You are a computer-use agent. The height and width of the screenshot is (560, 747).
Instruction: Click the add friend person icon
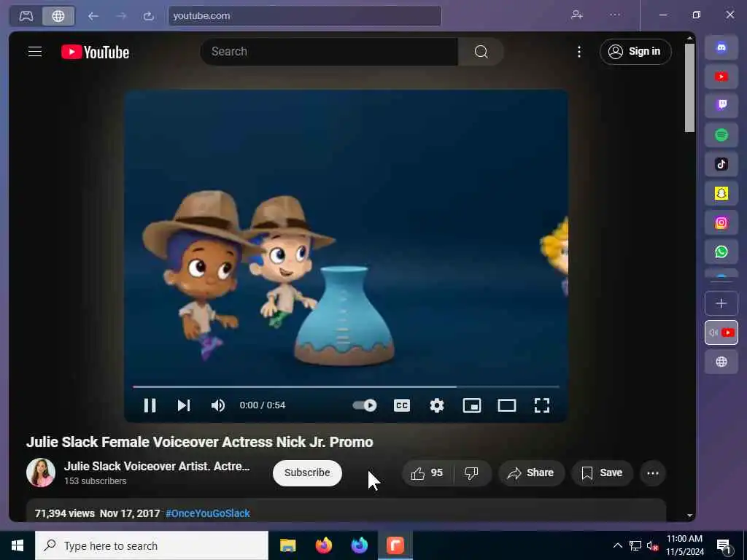point(577,15)
